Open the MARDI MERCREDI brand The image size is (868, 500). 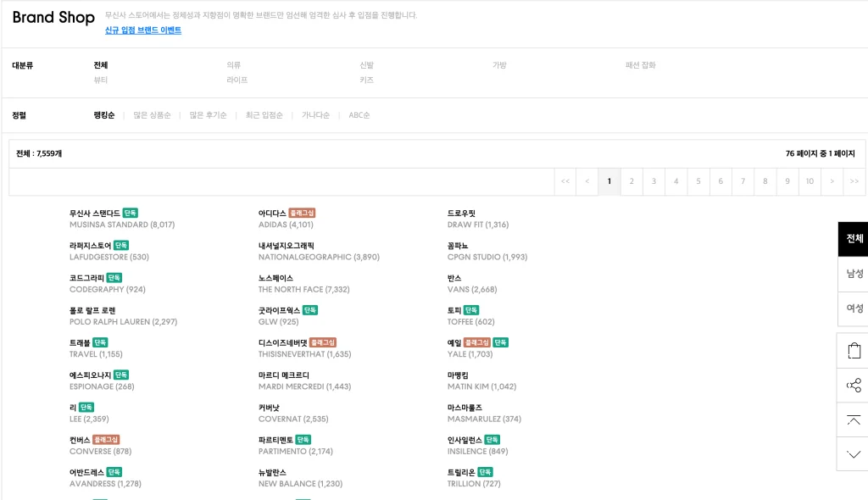click(304, 386)
